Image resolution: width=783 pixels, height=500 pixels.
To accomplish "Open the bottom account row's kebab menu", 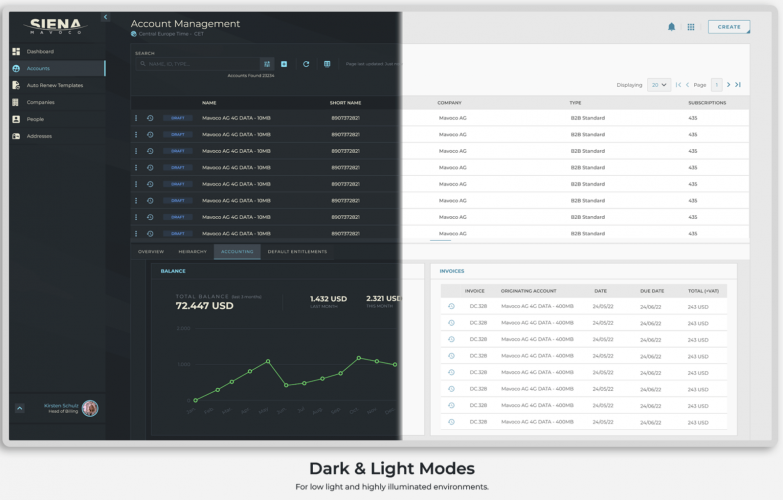I will tap(136, 234).
